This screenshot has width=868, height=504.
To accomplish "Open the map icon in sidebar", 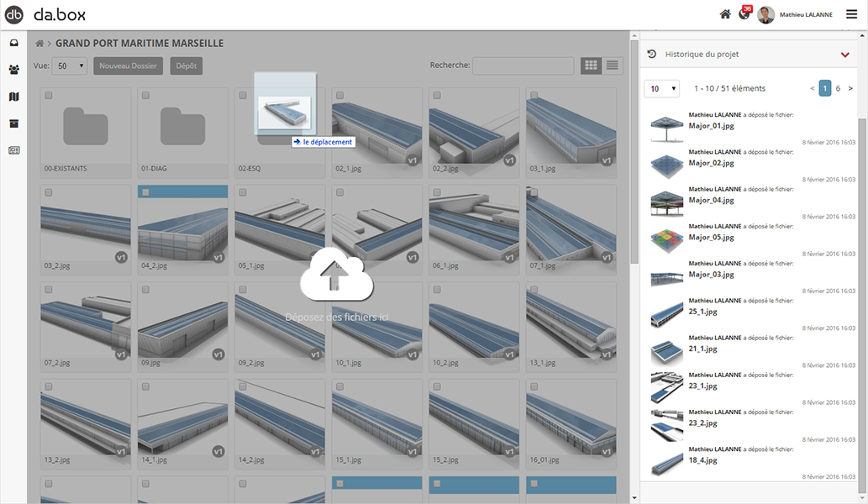I will pyautogui.click(x=13, y=97).
